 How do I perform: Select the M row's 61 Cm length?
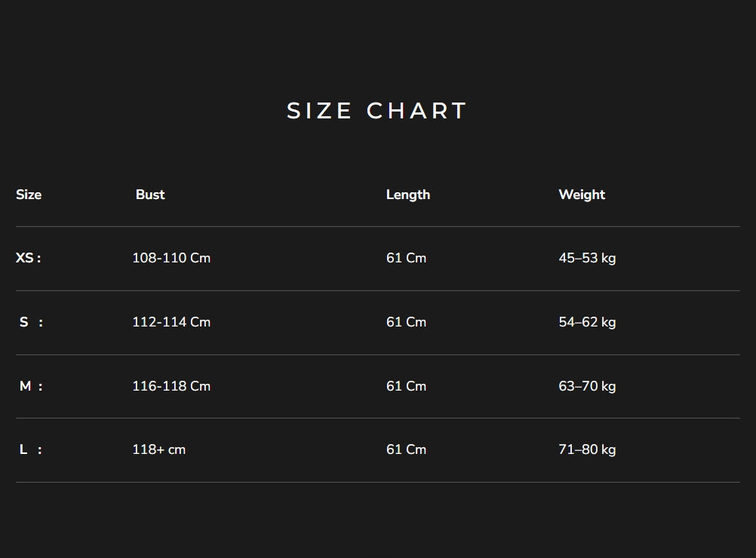click(406, 386)
